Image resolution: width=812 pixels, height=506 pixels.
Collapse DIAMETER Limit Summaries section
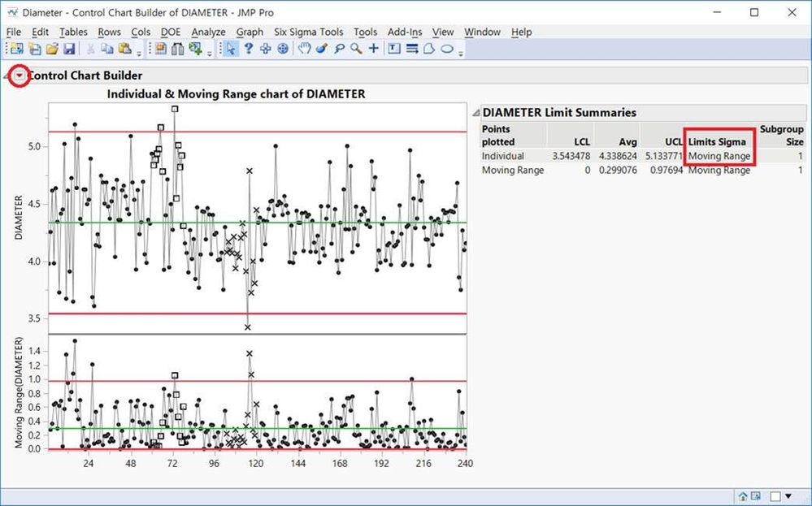[475, 113]
